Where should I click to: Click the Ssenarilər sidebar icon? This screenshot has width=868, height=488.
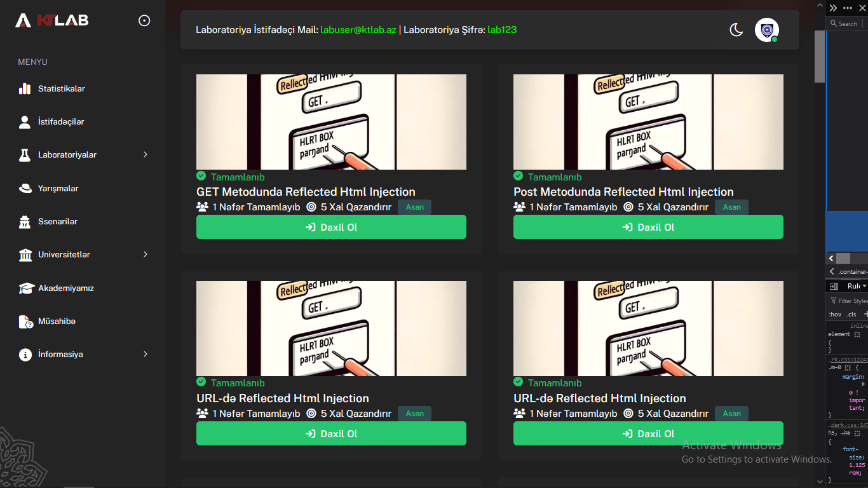[25, 222]
